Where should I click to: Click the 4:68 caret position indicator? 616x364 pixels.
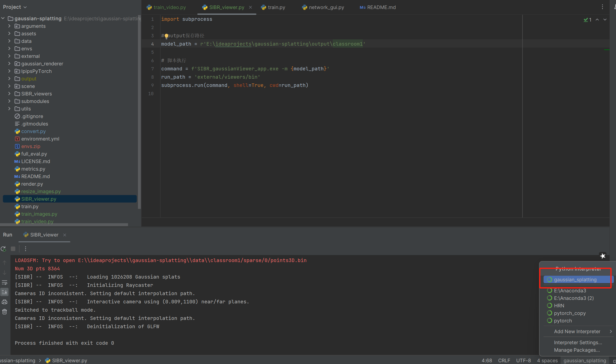[x=487, y=360]
